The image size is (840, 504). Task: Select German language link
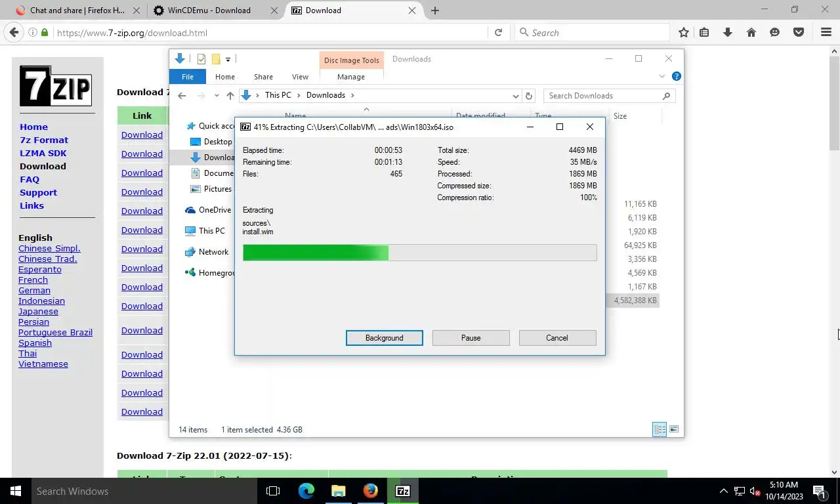coord(34,290)
